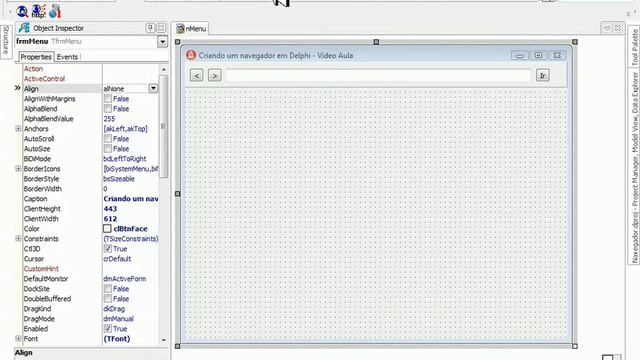This screenshot has height=360, width=640.
Task: Click the red form icon in title bar
Action: pos(191,55)
